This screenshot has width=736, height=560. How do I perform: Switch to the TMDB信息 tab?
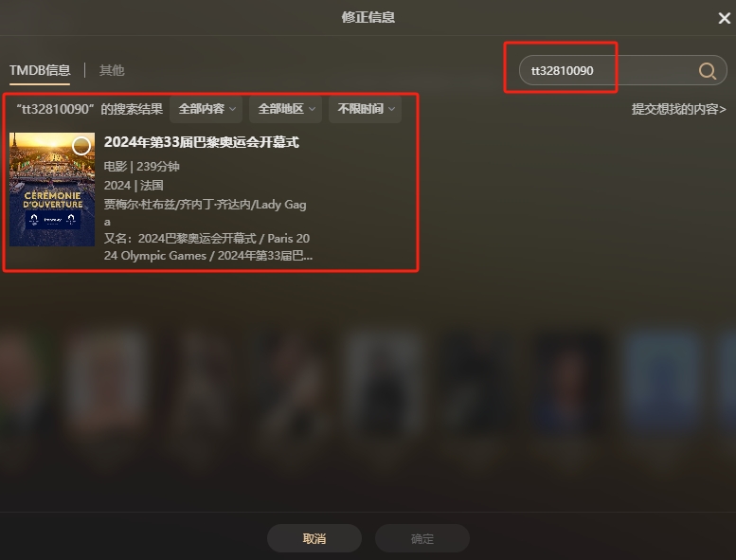(x=40, y=70)
